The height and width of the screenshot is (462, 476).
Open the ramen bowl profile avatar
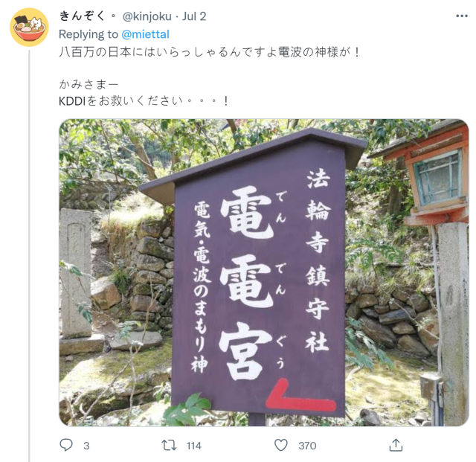[x=29, y=27]
